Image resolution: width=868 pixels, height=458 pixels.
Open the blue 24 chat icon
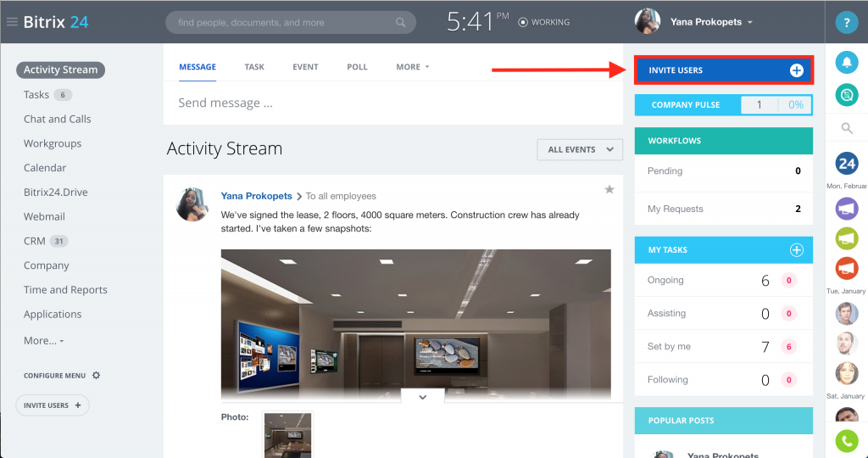(x=847, y=164)
